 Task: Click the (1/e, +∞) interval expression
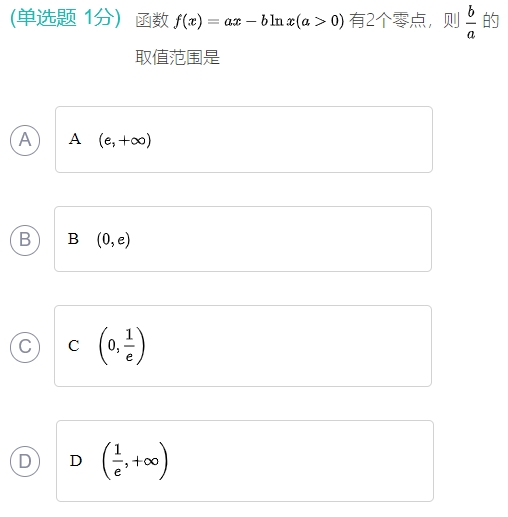pos(135,461)
